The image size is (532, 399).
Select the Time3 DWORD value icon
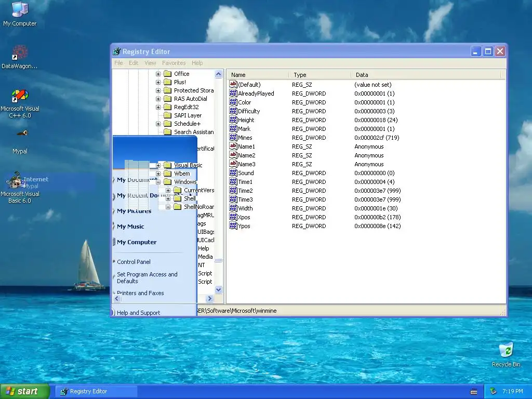pyautogui.click(x=233, y=199)
